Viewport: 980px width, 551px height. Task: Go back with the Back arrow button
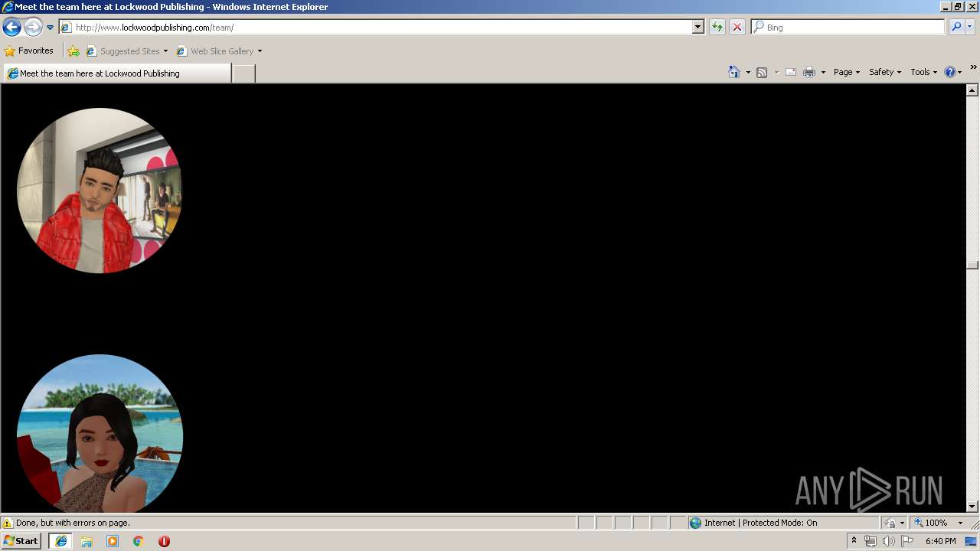pos(11,28)
